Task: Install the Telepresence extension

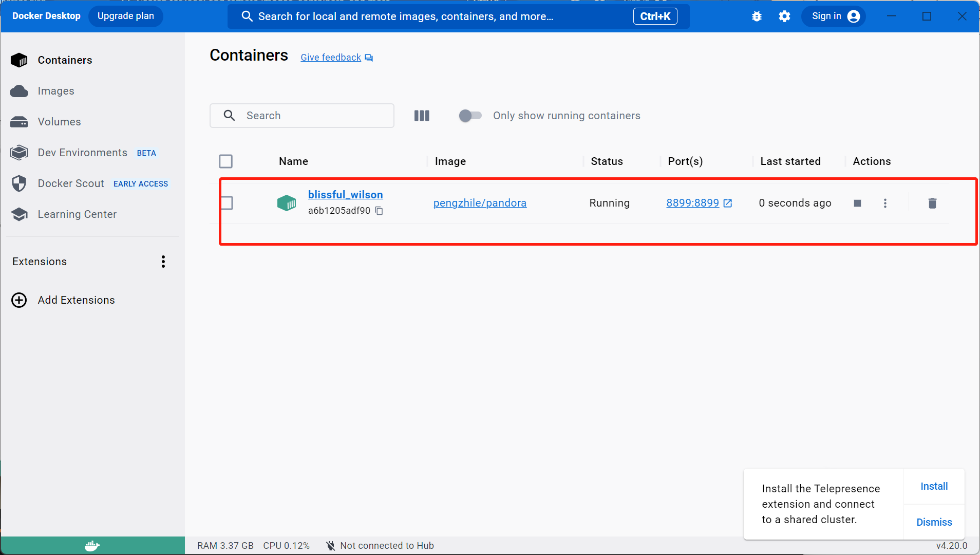Action: click(x=934, y=486)
